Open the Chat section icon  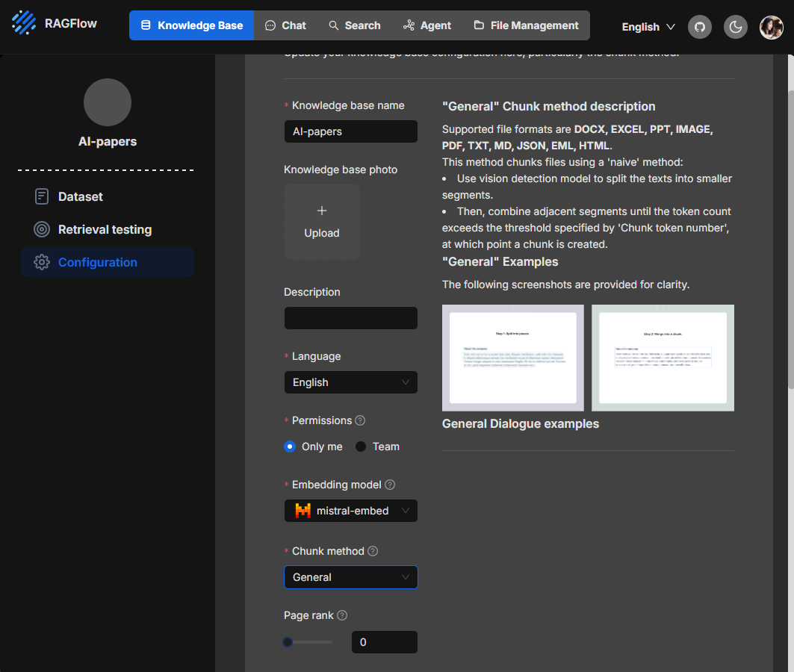click(x=269, y=25)
